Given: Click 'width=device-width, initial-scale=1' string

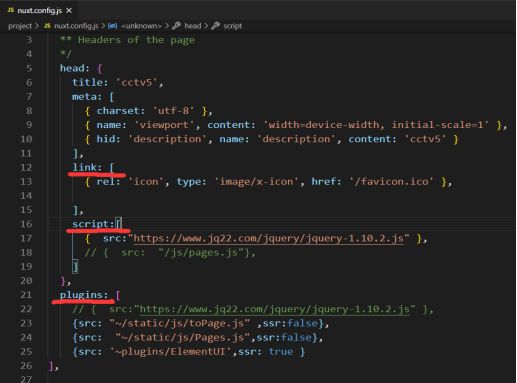Looking at the screenshot, I should pyautogui.click(x=376, y=125).
